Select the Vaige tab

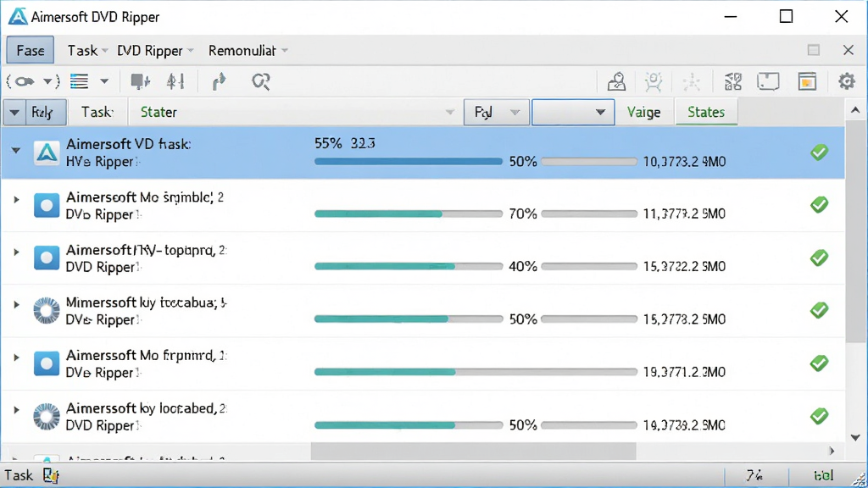(644, 113)
